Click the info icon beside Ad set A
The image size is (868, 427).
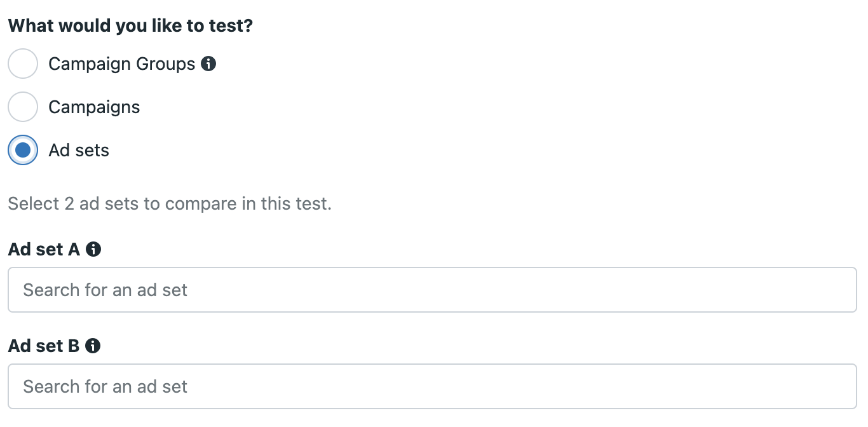[93, 250]
